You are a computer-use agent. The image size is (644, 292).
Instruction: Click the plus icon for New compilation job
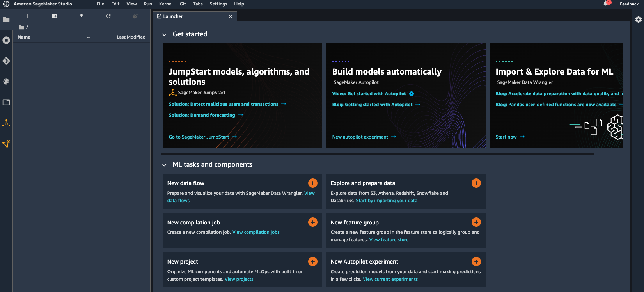313,222
